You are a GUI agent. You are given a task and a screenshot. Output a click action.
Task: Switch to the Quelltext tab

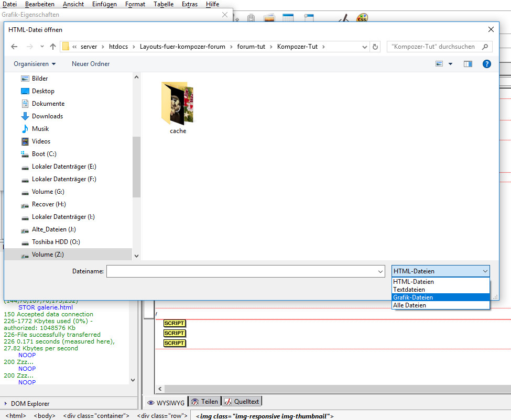point(242,402)
